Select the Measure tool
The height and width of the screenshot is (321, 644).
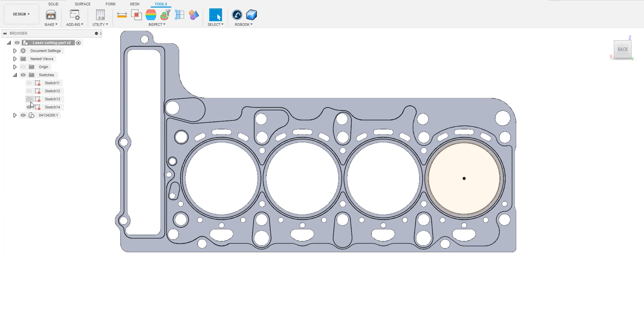tap(122, 15)
